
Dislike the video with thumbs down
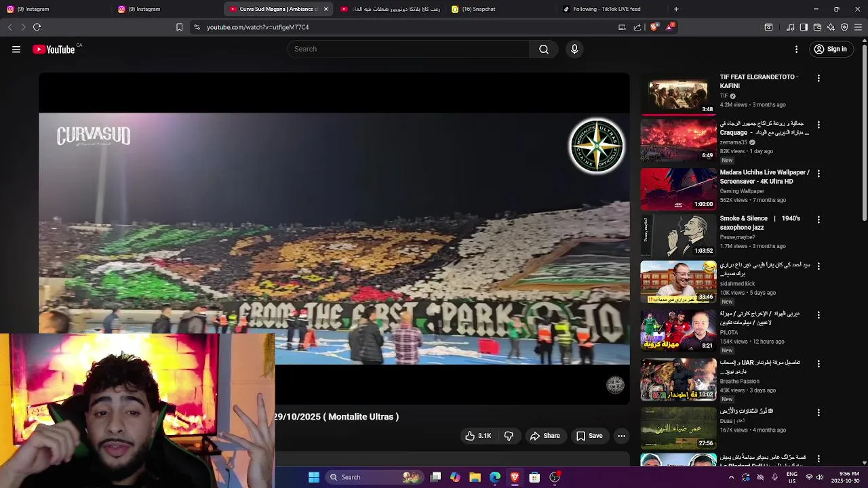click(509, 436)
